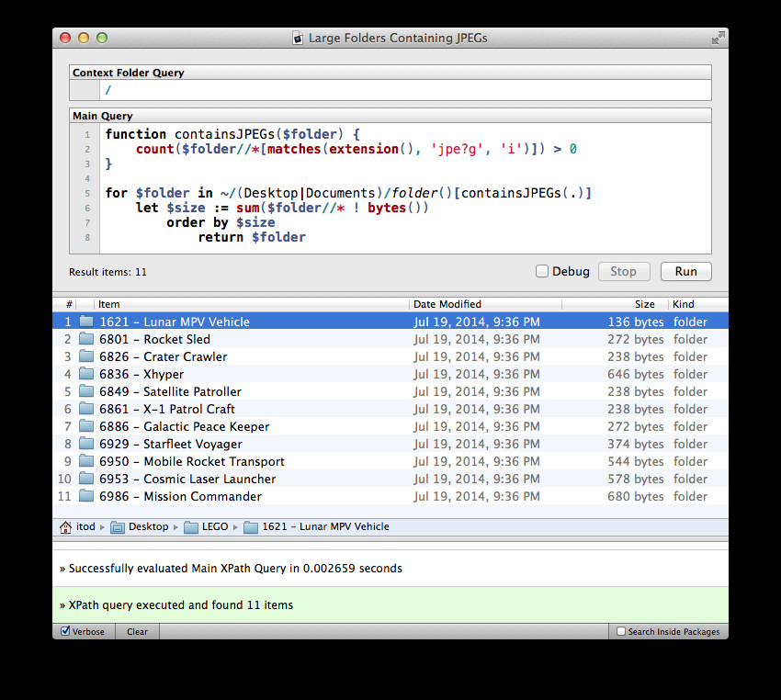This screenshot has width=781, height=700.
Task: Click folder icon of 6849 – Satellite Patroller row
Action: pyautogui.click(x=86, y=391)
